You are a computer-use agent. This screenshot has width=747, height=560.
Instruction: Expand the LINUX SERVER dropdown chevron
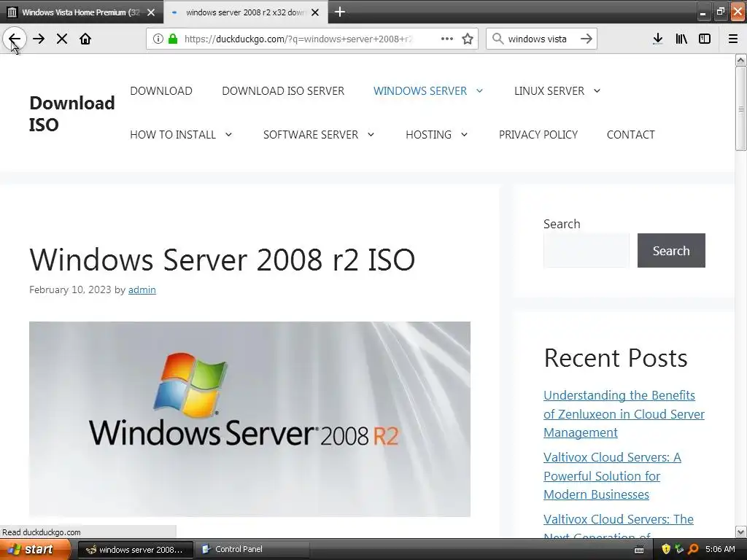(x=597, y=91)
